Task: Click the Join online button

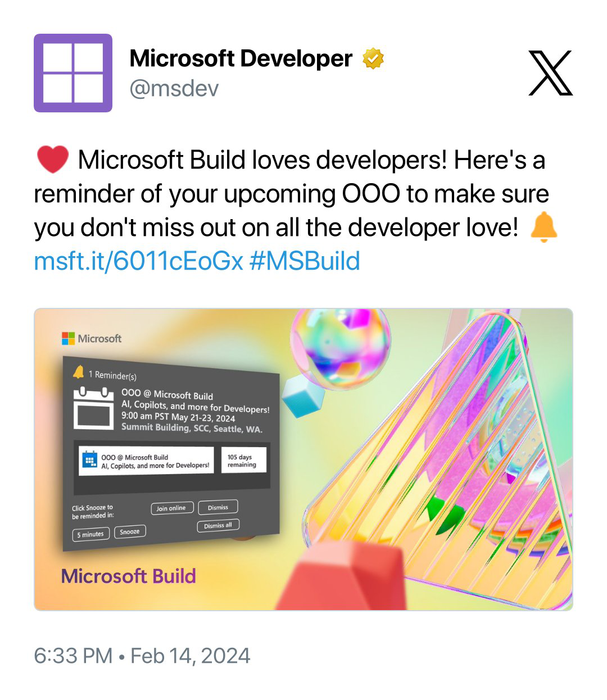Action: click(x=172, y=508)
